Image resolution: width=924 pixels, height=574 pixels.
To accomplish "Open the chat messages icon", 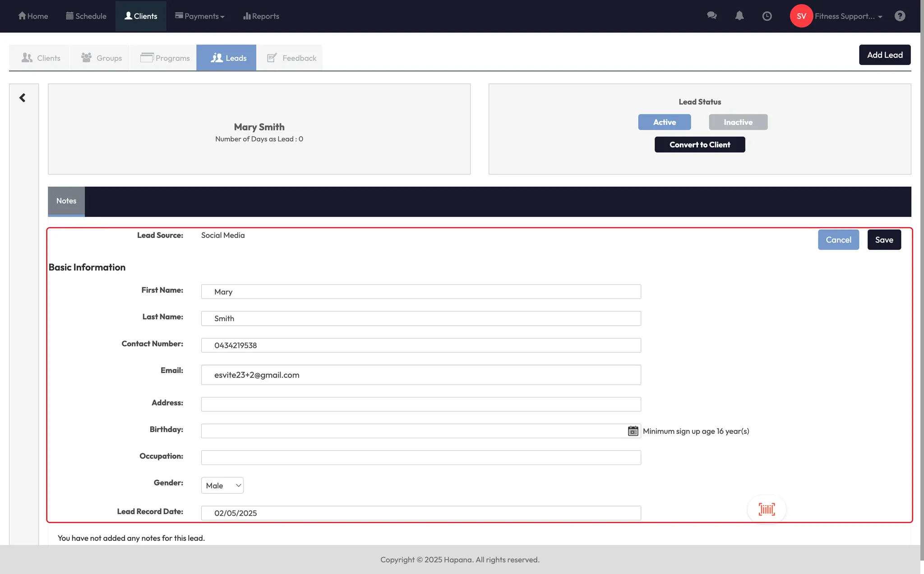I will (x=711, y=16).
